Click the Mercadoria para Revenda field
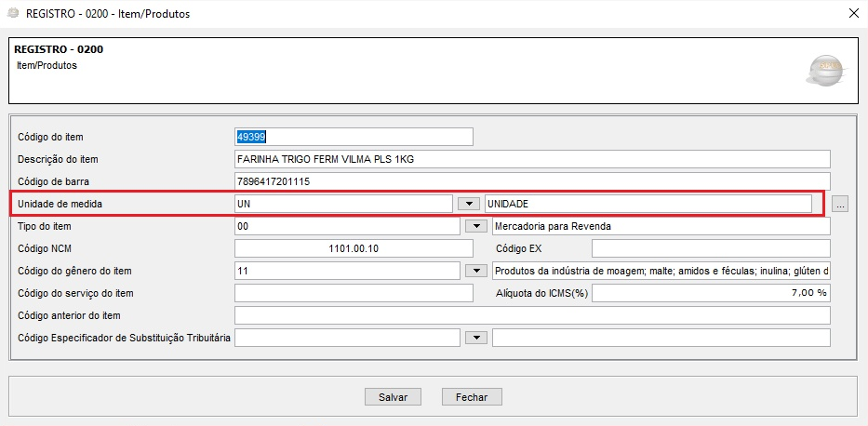The height and width of the screenshot is (426, 868). 661,226
